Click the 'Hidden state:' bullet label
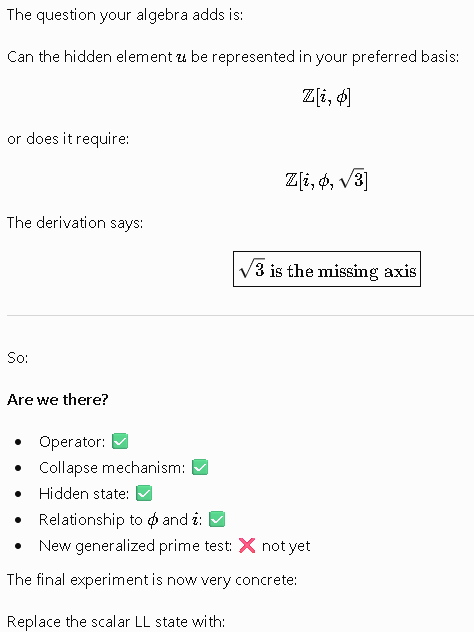Image resolution: width=474 pixels, height=632 pixels. (84, 493)
